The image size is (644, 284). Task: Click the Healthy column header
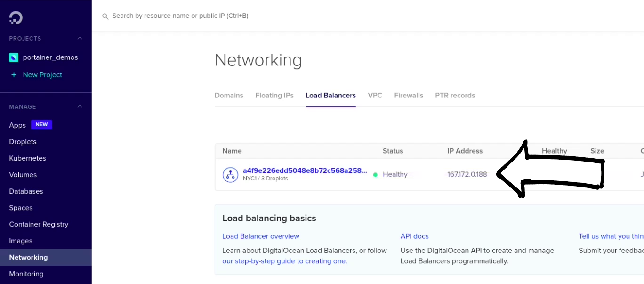(x=555, y=151)
